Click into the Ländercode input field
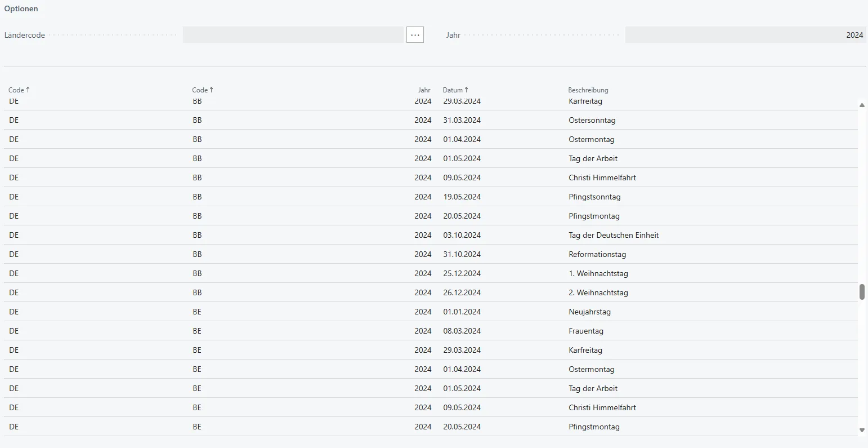The height and width of the screenshot is (448, 868). (x=293, y=35)
